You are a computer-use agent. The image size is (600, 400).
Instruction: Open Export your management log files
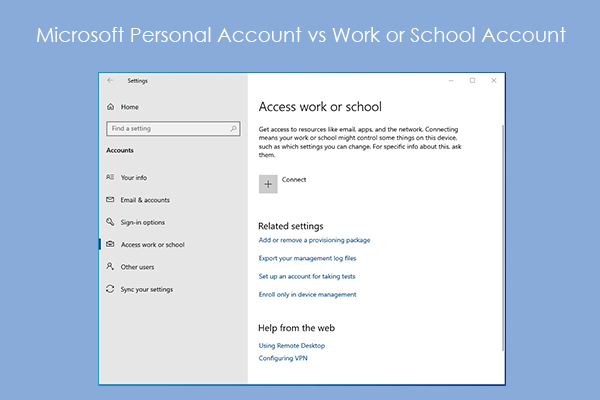pos(307,258)
